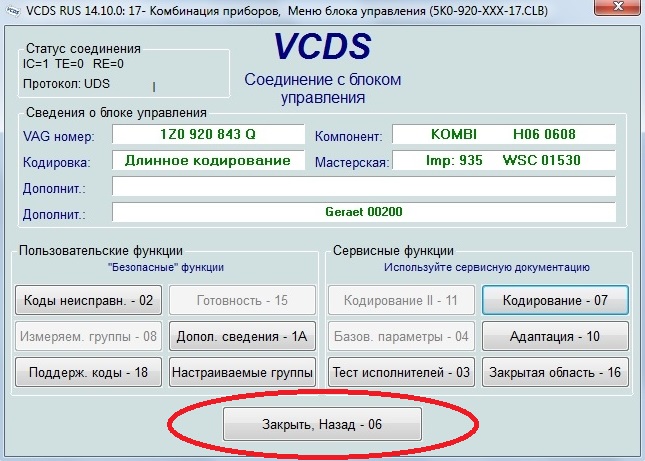This screenshot has height=461, width=645.
Task: Open Кодирование - 07
Action: click(x=555, y=300)
